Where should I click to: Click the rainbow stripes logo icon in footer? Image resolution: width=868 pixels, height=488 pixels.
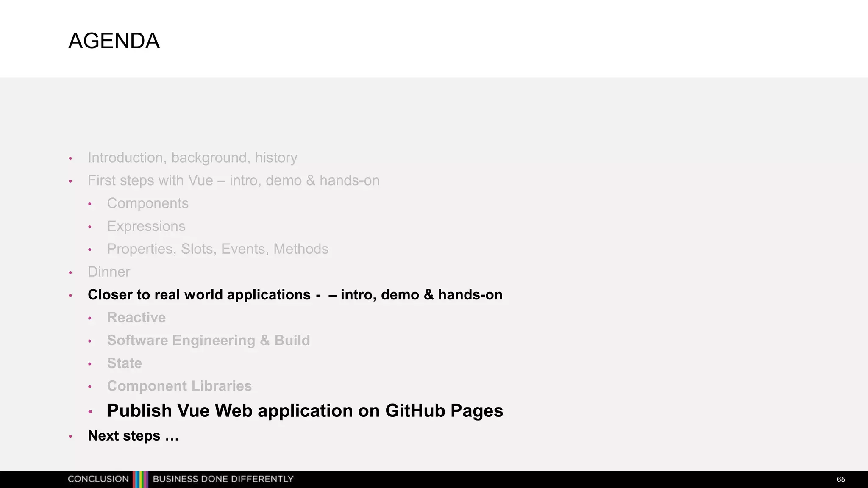[140, 480]
